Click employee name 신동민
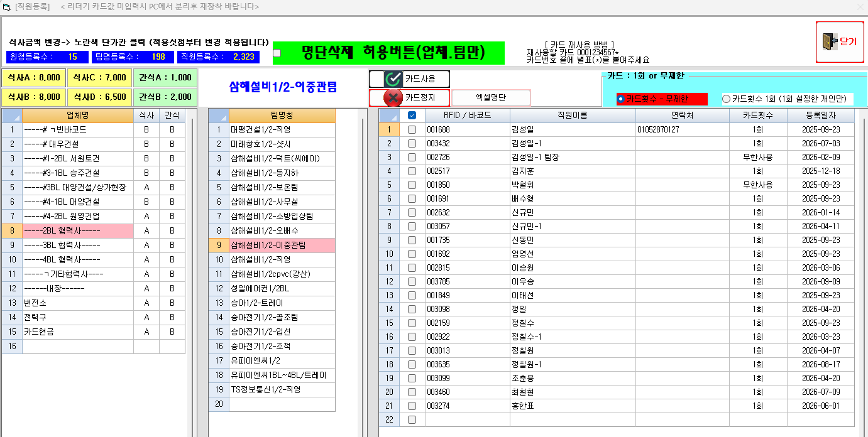Viewport: 868px width, 437px height. [573, 240]
